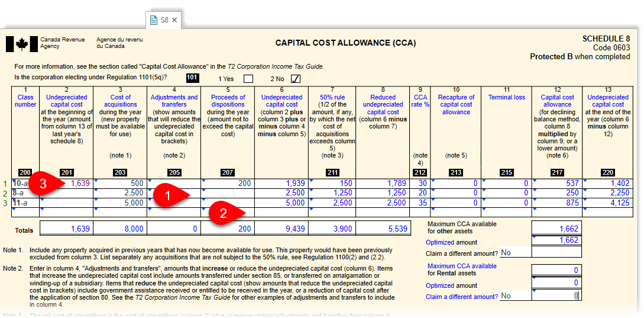Viewport: 644px width, 318px height.
Task: Toggle the 2 No election checkbox
Action: tap(295, 79)
